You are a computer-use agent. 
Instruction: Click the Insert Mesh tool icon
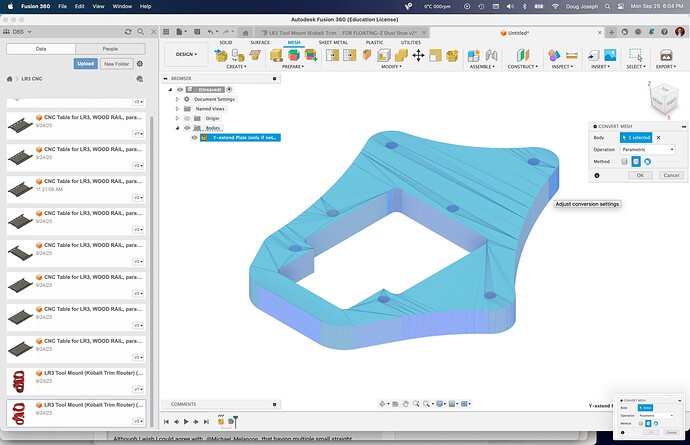tap(221, 55)
